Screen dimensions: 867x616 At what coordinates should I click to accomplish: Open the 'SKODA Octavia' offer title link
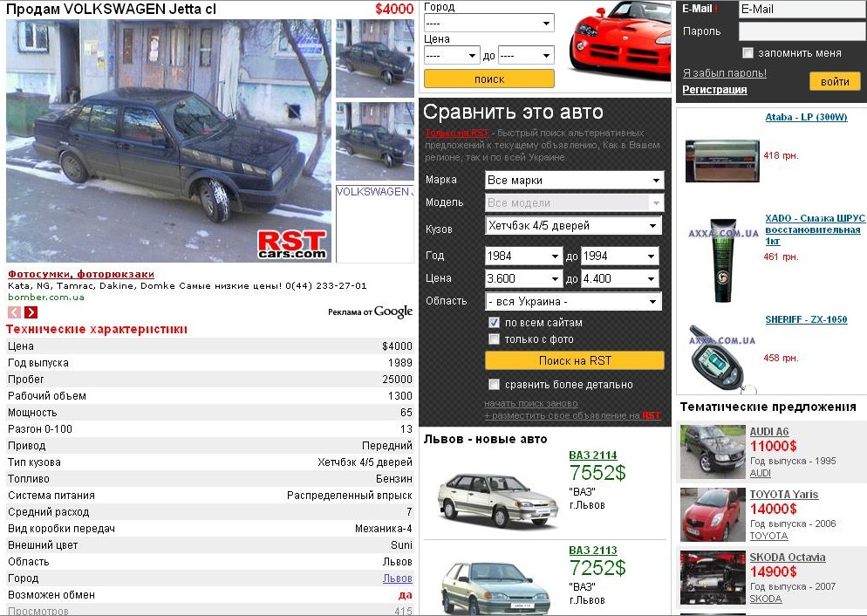tap(788, 558)
